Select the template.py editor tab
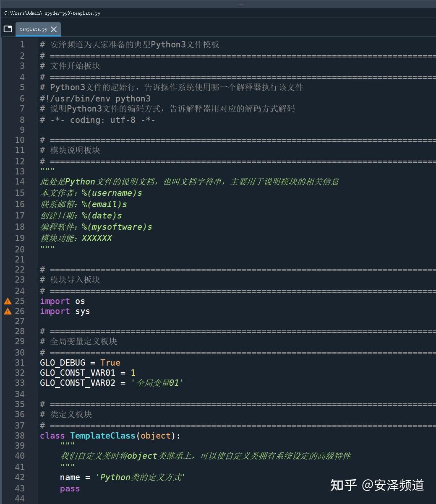 tap(34, 29)
